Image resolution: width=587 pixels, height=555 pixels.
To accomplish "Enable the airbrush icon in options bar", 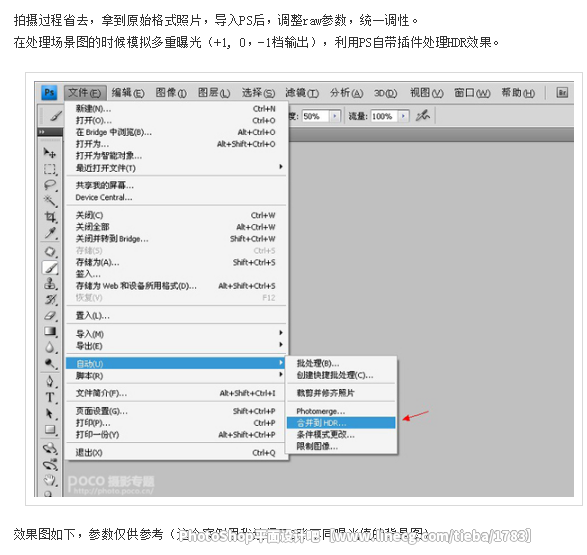I will point(423,116).
